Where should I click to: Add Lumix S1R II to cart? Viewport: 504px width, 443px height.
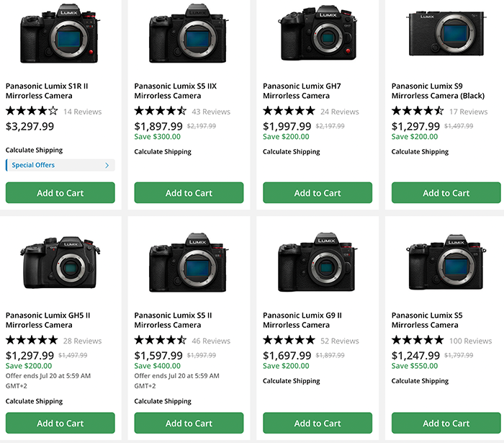[60, 193]
